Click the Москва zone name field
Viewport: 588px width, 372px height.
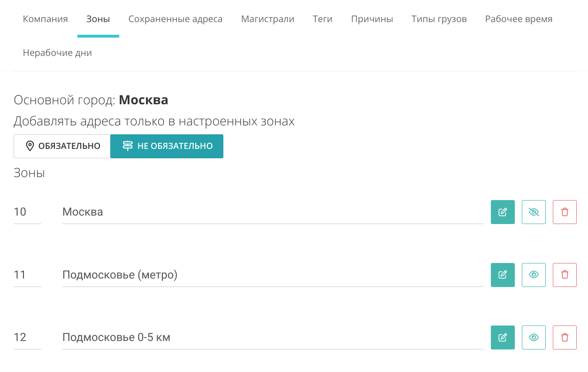click(x=273, y=212)
